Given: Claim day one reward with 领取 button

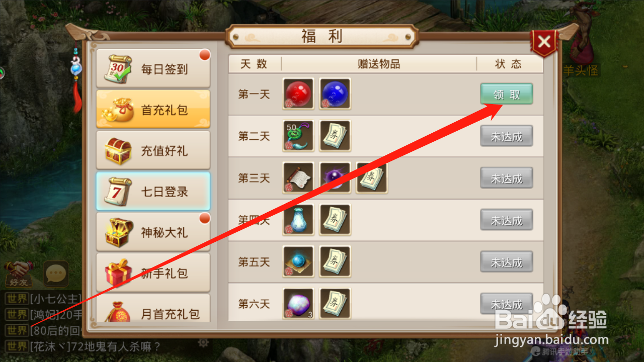Looking at the screenshot, I should pos(507,94).
